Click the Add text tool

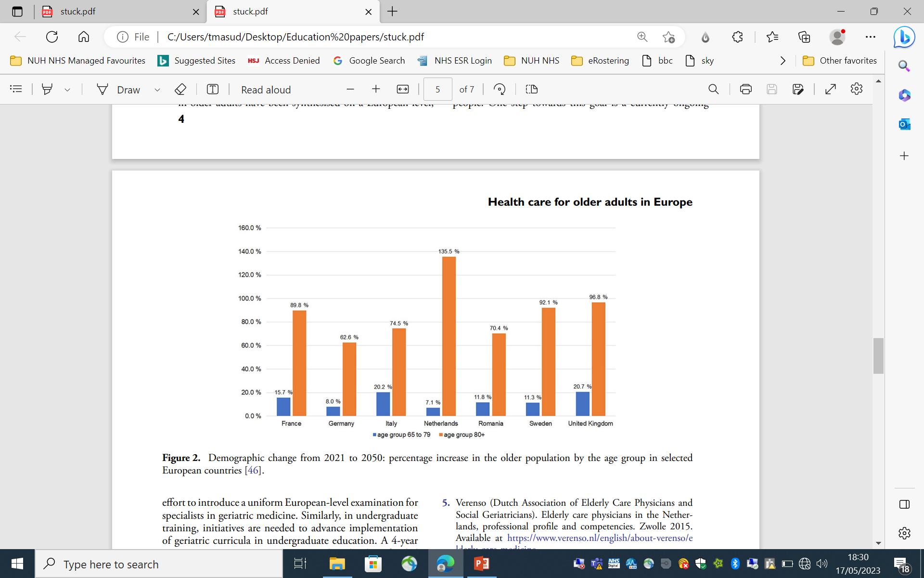(x=212, y=89)
